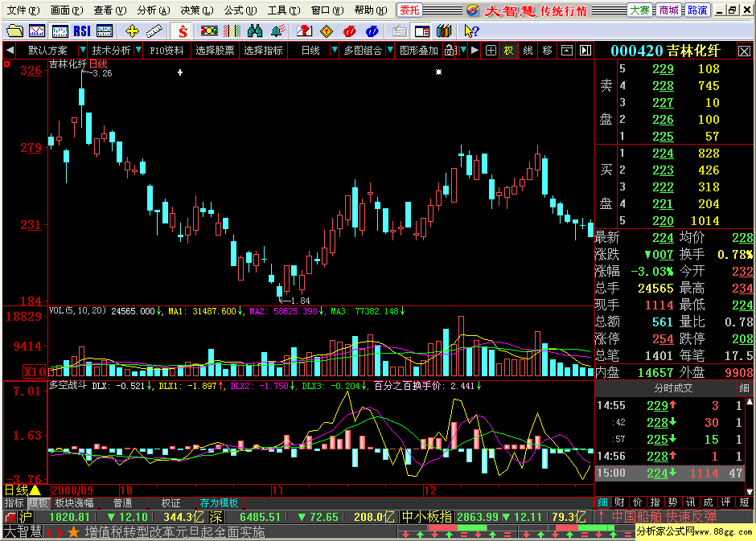Select the yellow four-arrow move tool

(132, 31)
